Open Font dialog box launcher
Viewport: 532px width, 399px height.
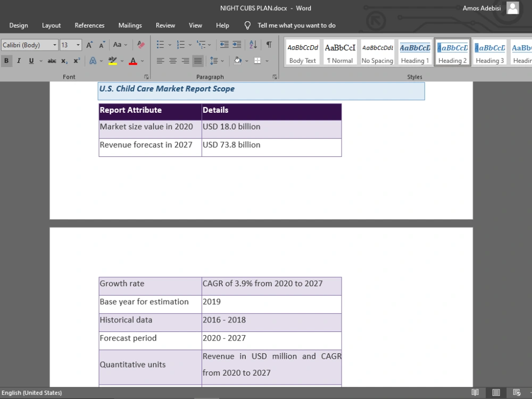[x=146, y=77]
